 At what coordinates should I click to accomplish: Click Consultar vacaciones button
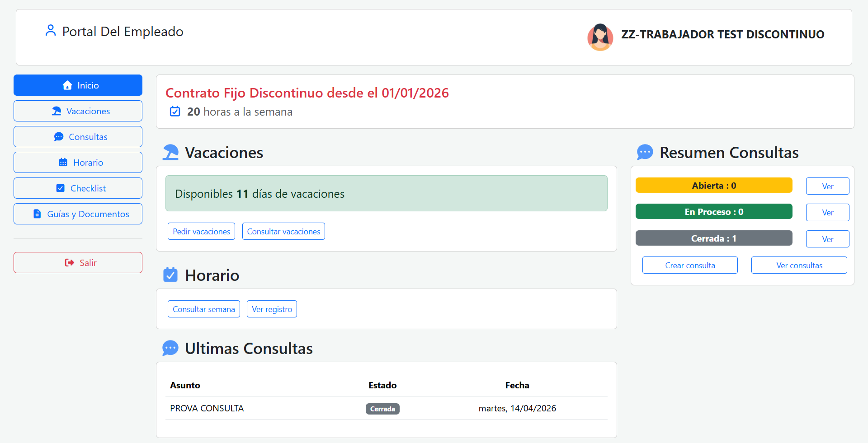283,231
